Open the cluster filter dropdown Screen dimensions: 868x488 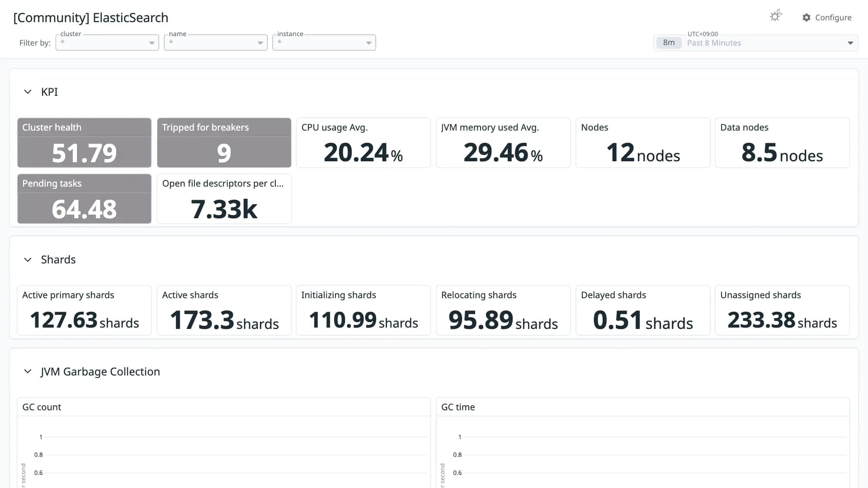[x=107, y=42]
